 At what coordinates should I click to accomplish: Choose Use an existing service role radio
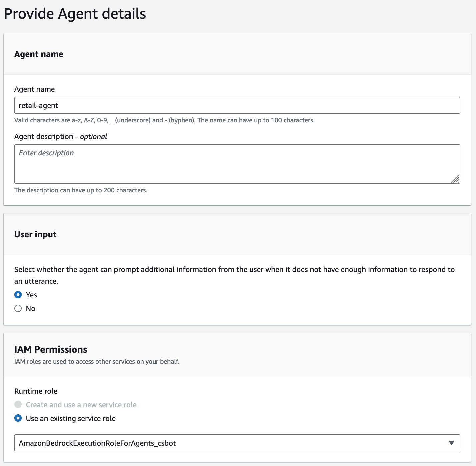(x=18, y=418)
